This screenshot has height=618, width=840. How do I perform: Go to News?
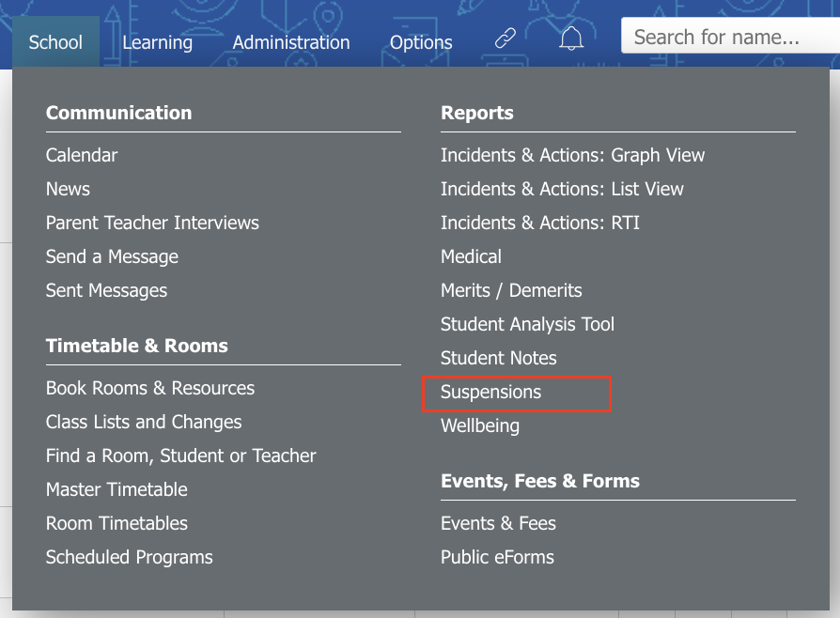coord(68,189)
